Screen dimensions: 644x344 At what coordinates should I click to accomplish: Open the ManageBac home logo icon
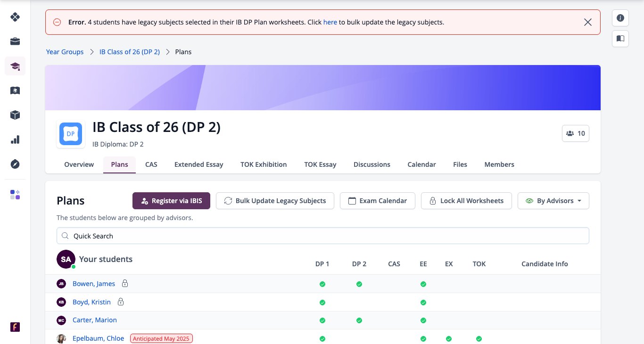pos(15,17)
